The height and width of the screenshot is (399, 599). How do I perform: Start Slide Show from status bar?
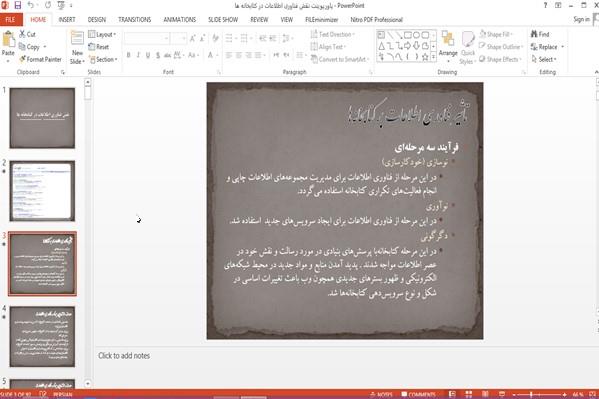(502, 394)
